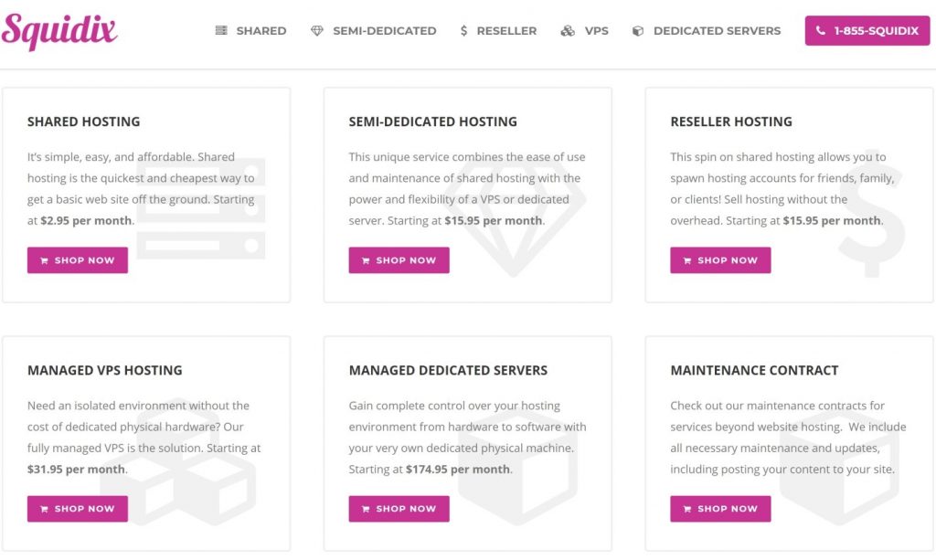This screenshot has height=560, width=936.
Task: Go to the RESELLER nav link
Action: coord(498,30)
